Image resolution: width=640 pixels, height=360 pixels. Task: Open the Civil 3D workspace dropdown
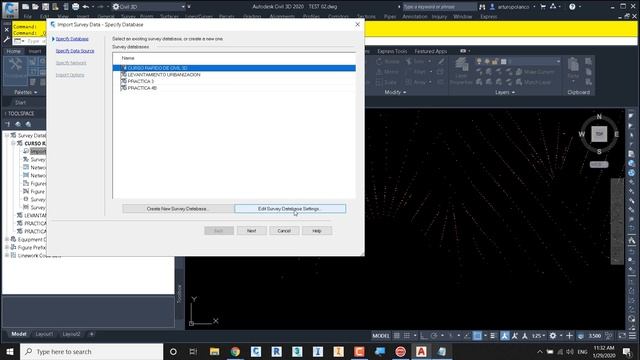pos(150,7)
